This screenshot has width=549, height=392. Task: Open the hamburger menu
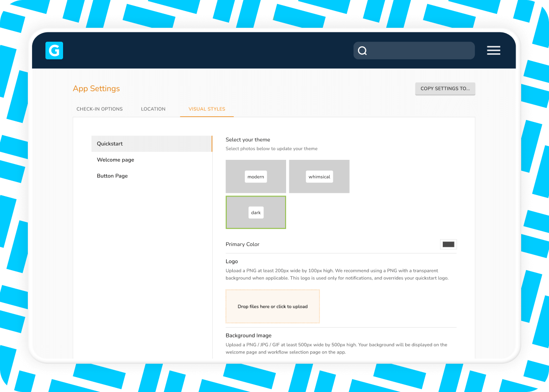[x=493, y=51]
